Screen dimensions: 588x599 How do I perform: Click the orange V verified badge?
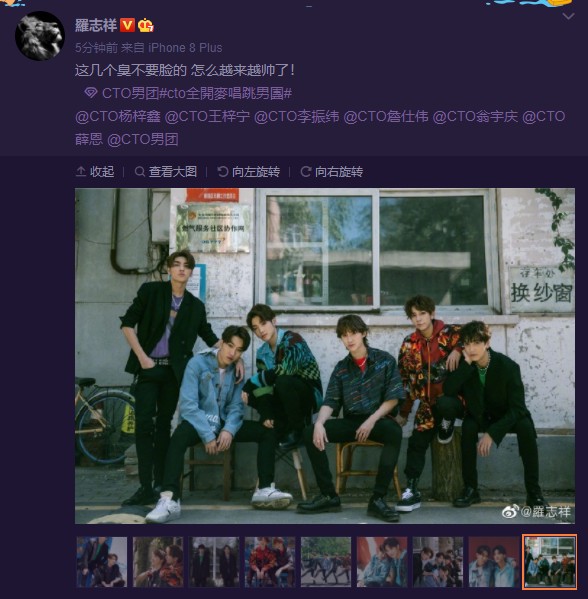128,25
